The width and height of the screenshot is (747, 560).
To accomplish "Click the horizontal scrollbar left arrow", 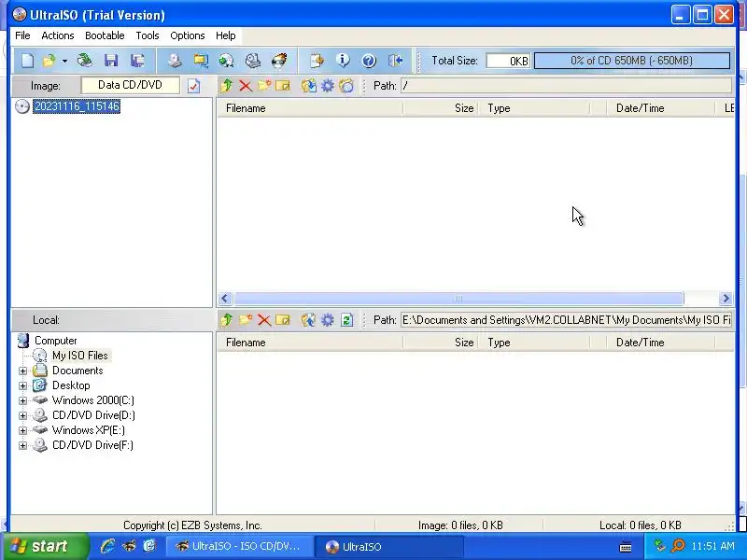I will pos(225,299).
